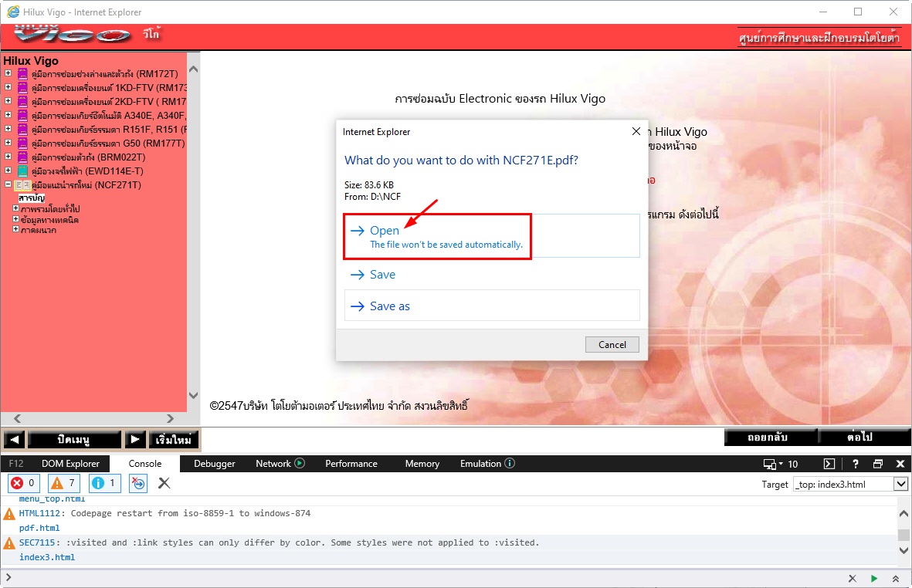Choose Save as in the dialog
This screenshot has width=912, height=588.
tap(492, 306)
